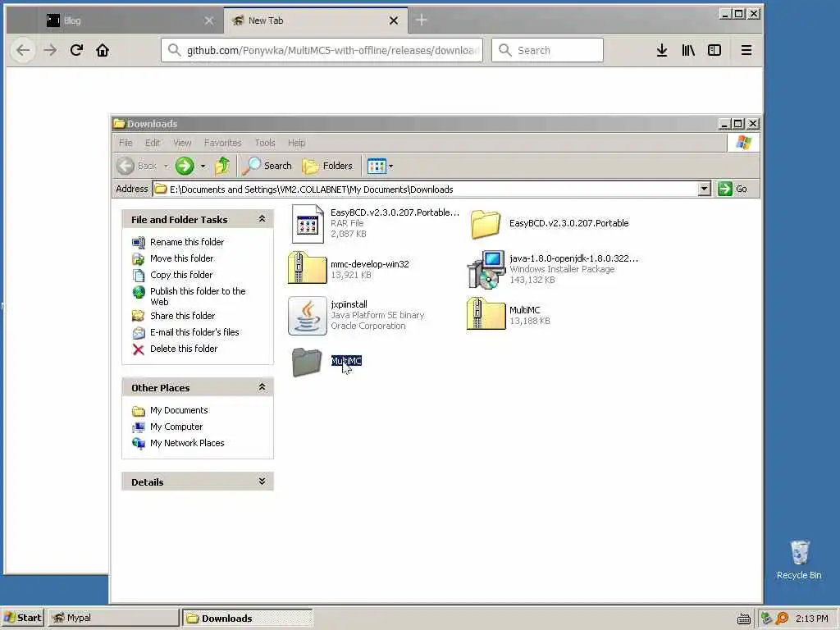The image size is (840, 630).
Task: Click E-mail this folder's files
Action: coord(194,332)
